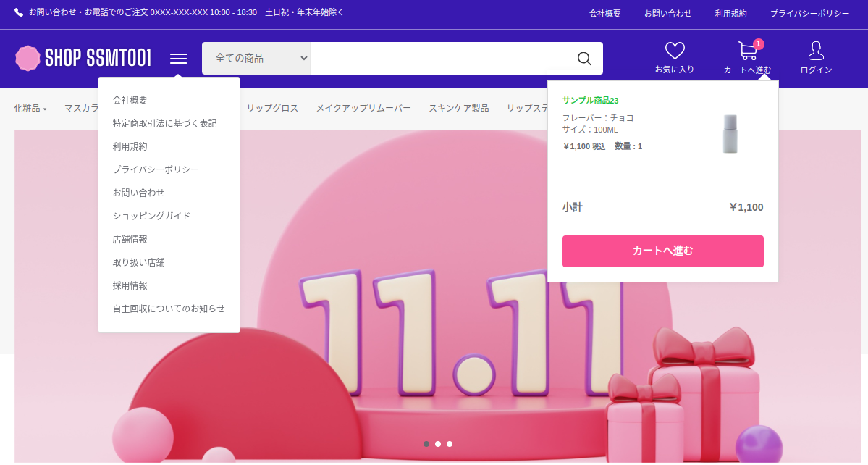The image size is (868, 465).
Task: Click the お気に入り label
Action: click(x=674, y=70)
